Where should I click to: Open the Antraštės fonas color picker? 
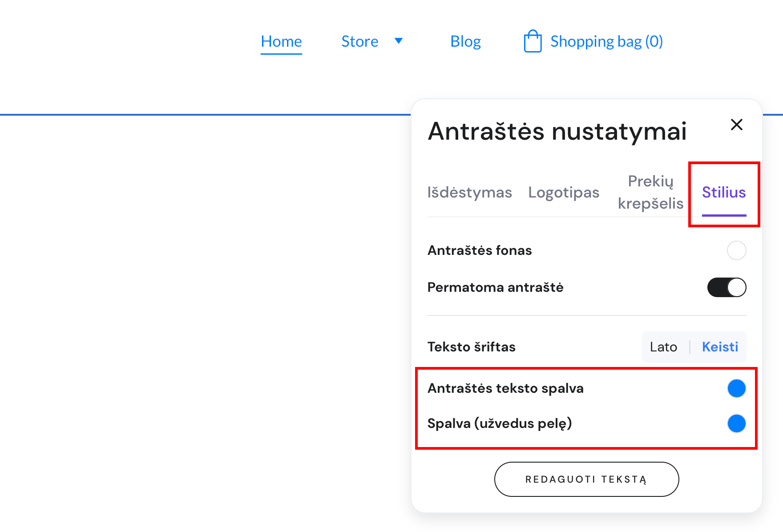click(x=737, y=250)
